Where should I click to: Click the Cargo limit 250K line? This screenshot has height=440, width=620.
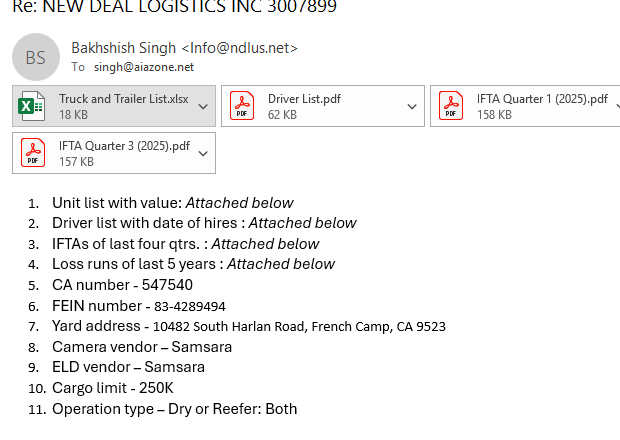point(113,388)
